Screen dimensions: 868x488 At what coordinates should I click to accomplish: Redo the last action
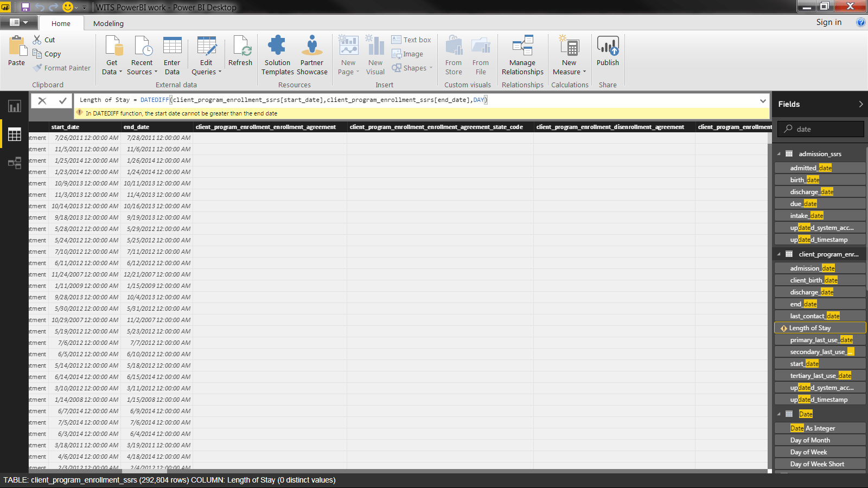click(53, 7)
